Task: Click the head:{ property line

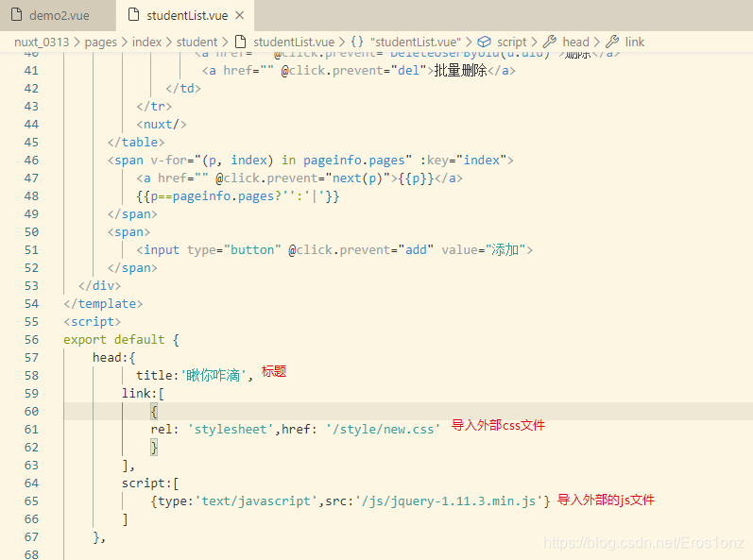Action: (113, 358)
